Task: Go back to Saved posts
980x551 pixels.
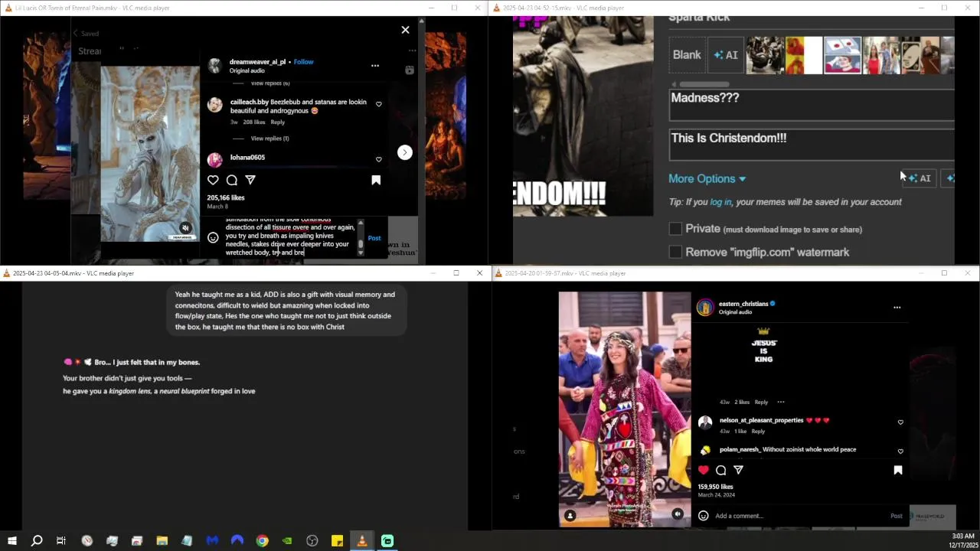Action: tap(86, 34)
